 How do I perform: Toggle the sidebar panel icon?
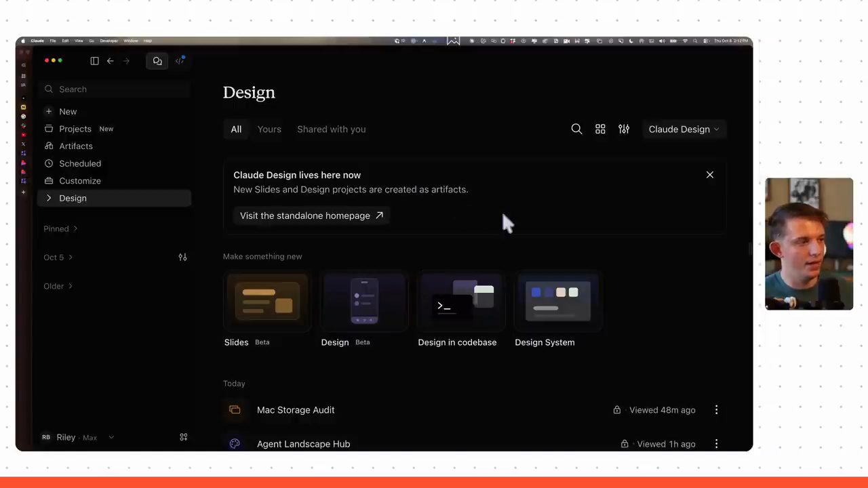(94, 61)
